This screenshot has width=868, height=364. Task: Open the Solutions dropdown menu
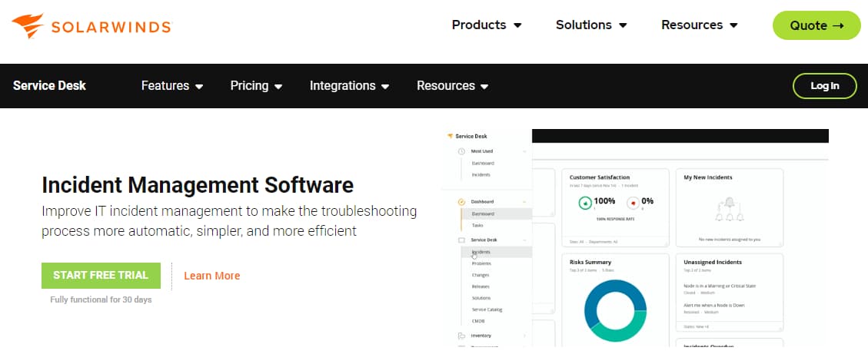pyautogui.click(x=591, y=25)
